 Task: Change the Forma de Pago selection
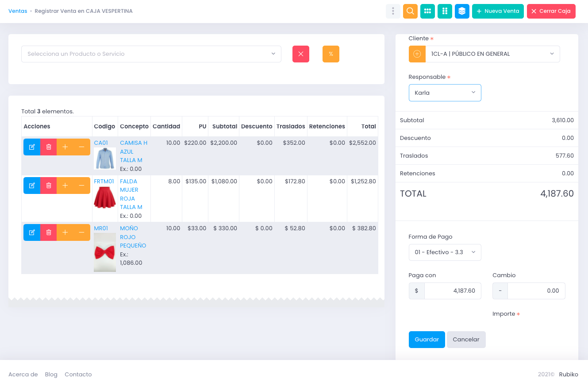445,252
